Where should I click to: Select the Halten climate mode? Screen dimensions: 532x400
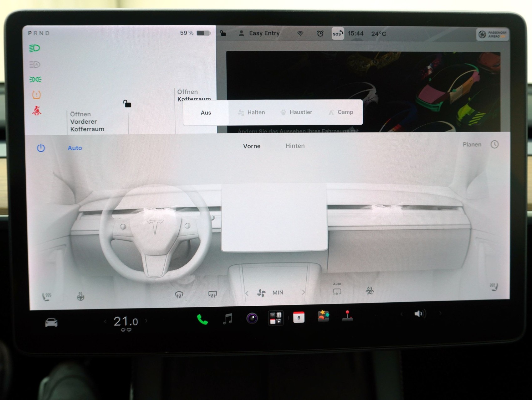click(x=251, y=112)
